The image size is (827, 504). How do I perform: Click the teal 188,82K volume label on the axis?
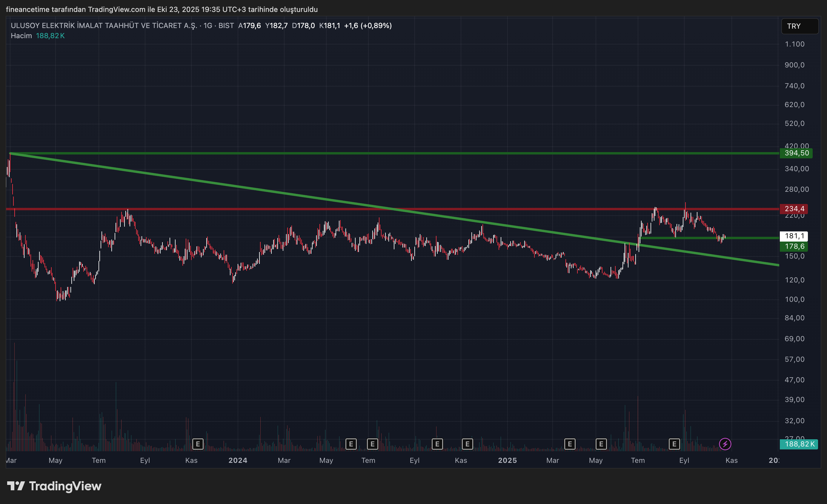(799, 444)
